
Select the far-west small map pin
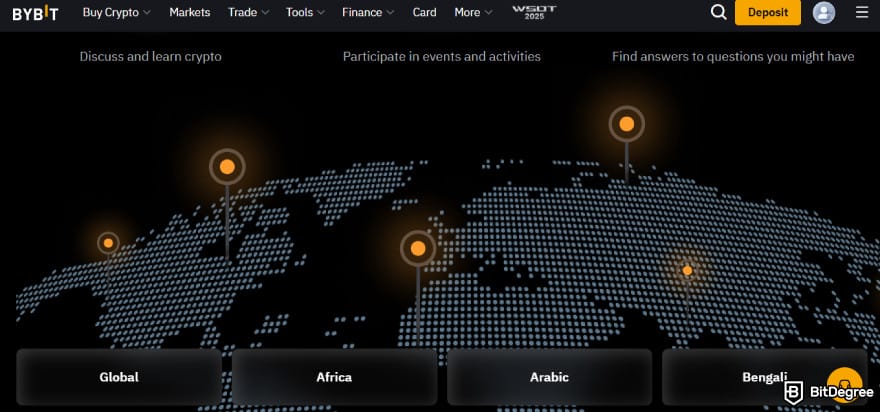[108, 243]
